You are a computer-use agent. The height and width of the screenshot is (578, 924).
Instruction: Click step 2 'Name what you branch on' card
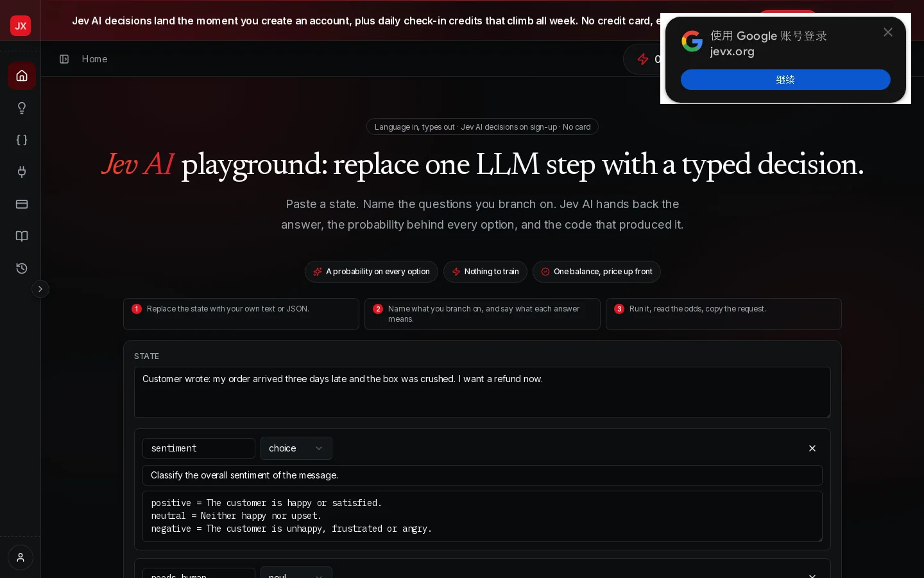(x=483, y=314)
